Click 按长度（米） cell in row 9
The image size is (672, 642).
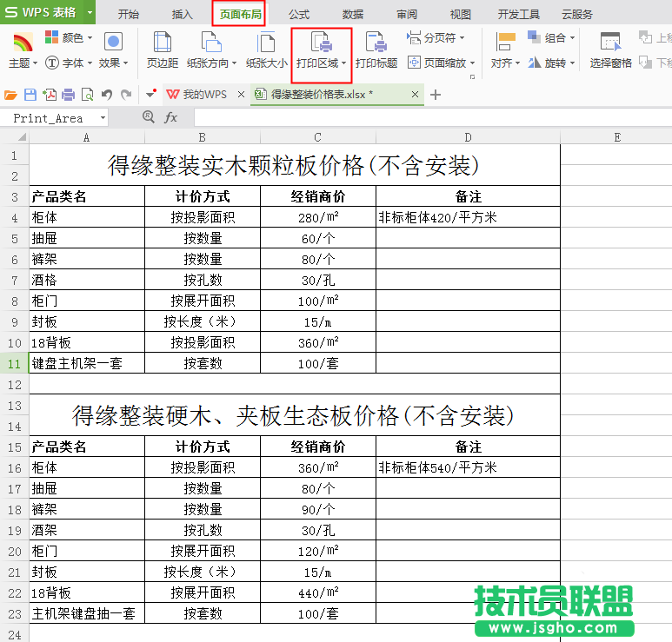pos(203,321)
